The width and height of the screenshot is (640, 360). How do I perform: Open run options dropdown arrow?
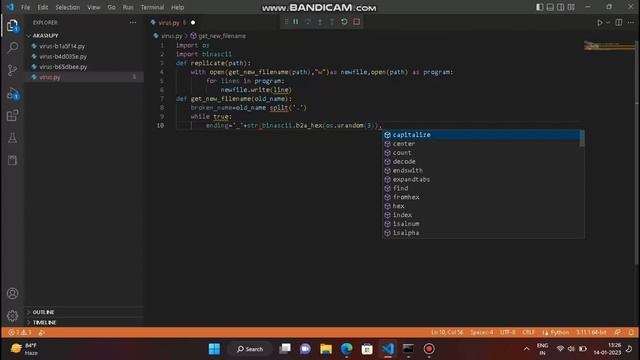point(608,23)
